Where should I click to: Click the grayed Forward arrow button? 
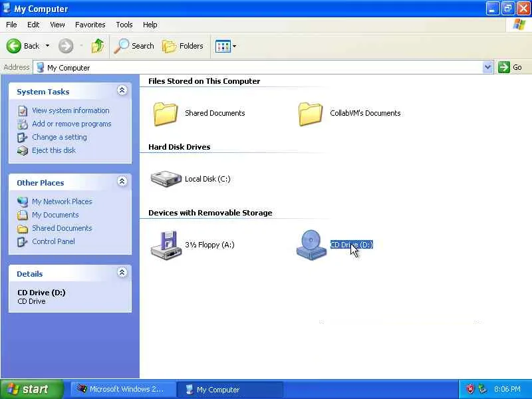(66, 46)
